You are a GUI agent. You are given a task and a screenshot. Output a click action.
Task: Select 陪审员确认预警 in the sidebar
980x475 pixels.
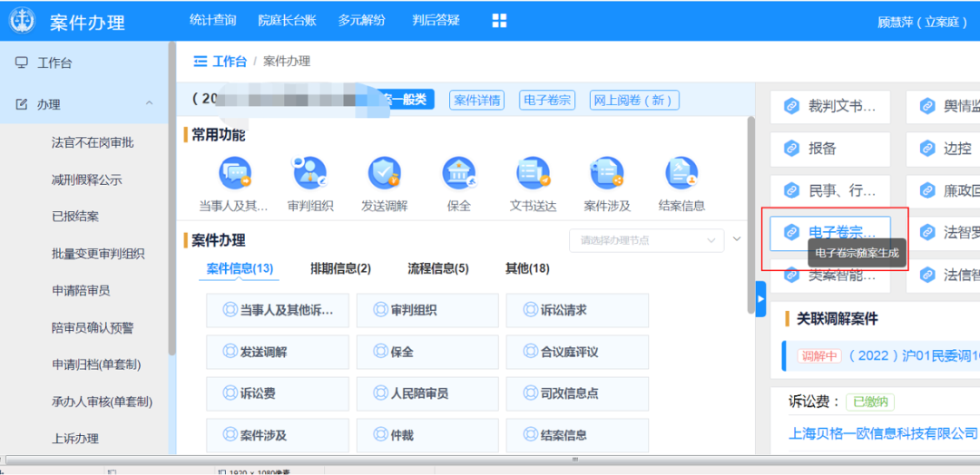[93, 327]
